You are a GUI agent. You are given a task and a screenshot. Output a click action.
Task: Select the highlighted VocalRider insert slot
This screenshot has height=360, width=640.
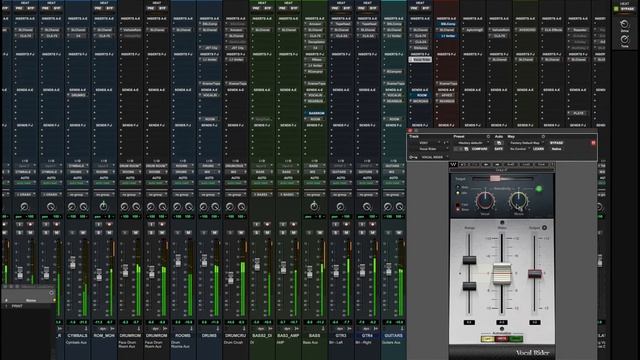coord(420,60)
